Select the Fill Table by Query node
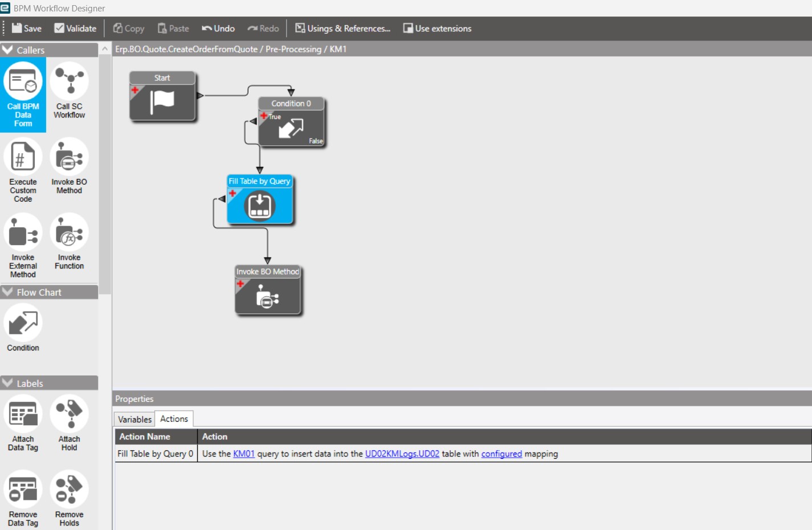 click(x=260, y=199)
